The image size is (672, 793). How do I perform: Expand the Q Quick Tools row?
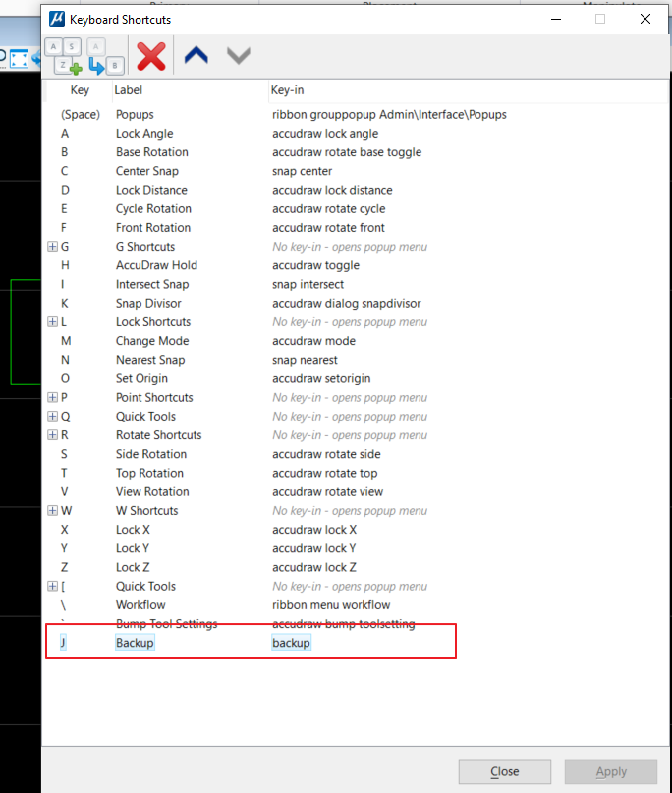click(x=53, y=417)
